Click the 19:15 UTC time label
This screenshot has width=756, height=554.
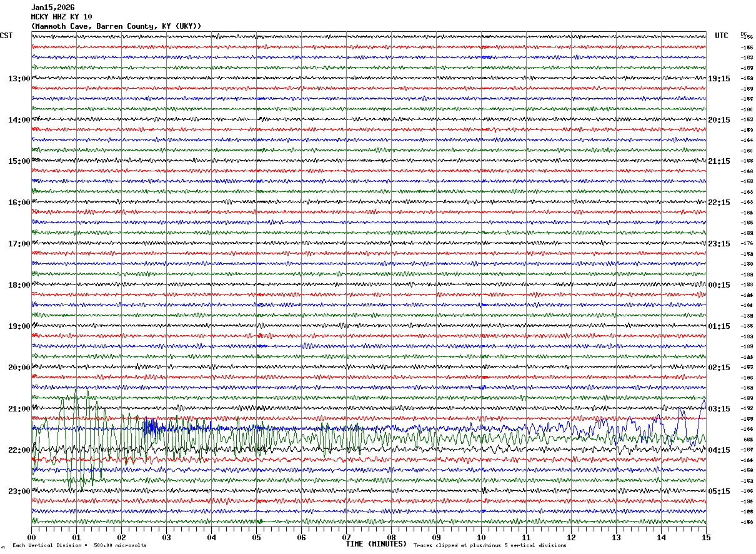[x=719, y=79]
